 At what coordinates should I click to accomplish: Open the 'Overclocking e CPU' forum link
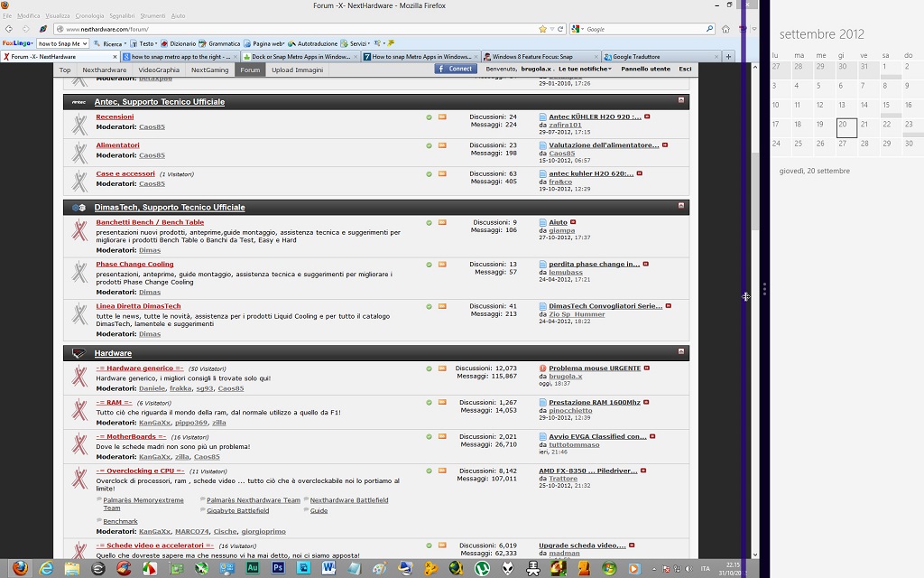pos(140,471)
